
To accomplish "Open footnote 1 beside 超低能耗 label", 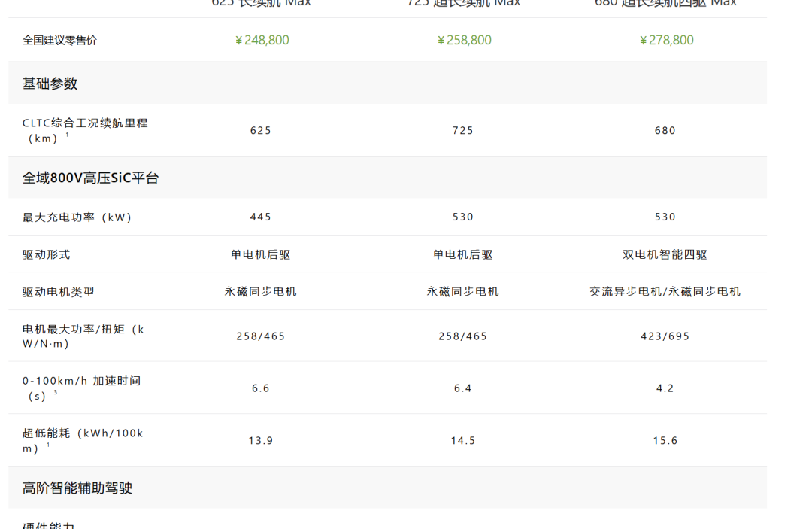I will 48,445.
